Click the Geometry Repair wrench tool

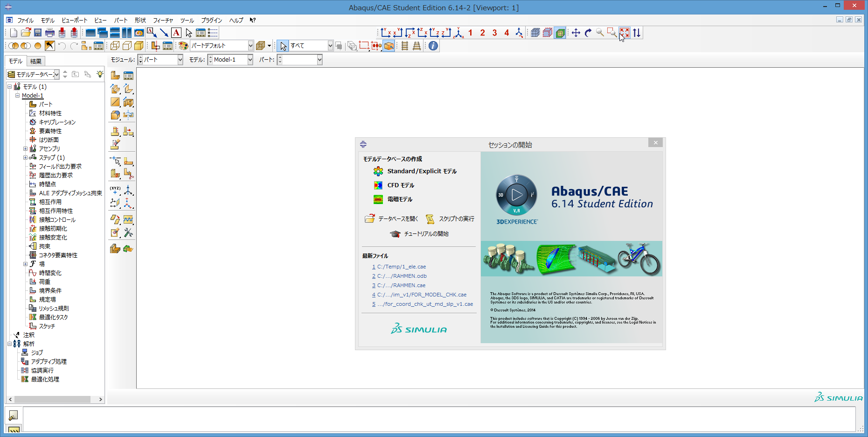[x=128, y=233]
